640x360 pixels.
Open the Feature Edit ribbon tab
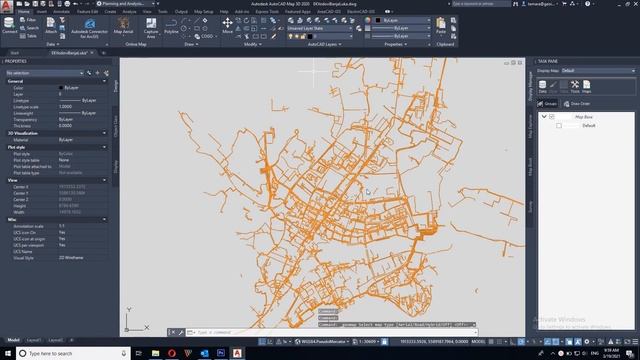87,12
